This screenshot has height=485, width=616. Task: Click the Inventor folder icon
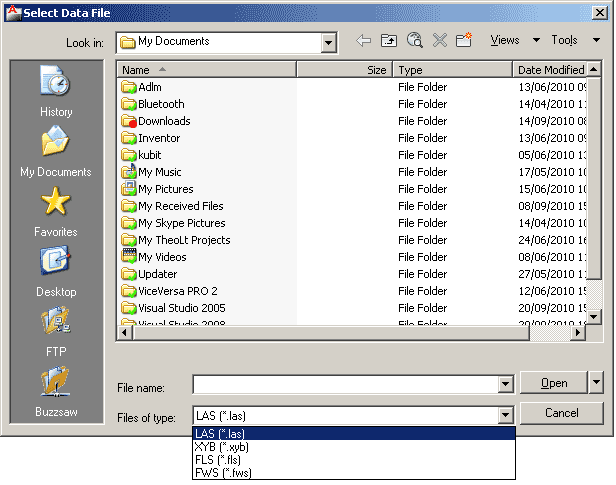128,138
